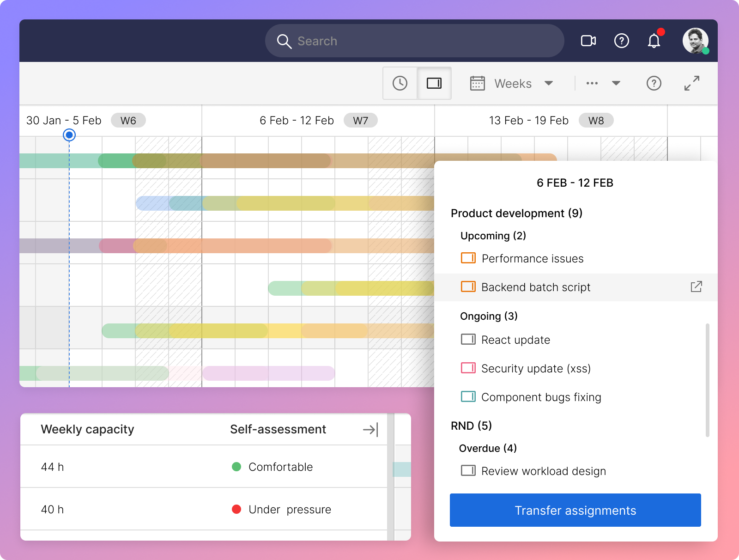Open the user profile avatar

[695, 41]
